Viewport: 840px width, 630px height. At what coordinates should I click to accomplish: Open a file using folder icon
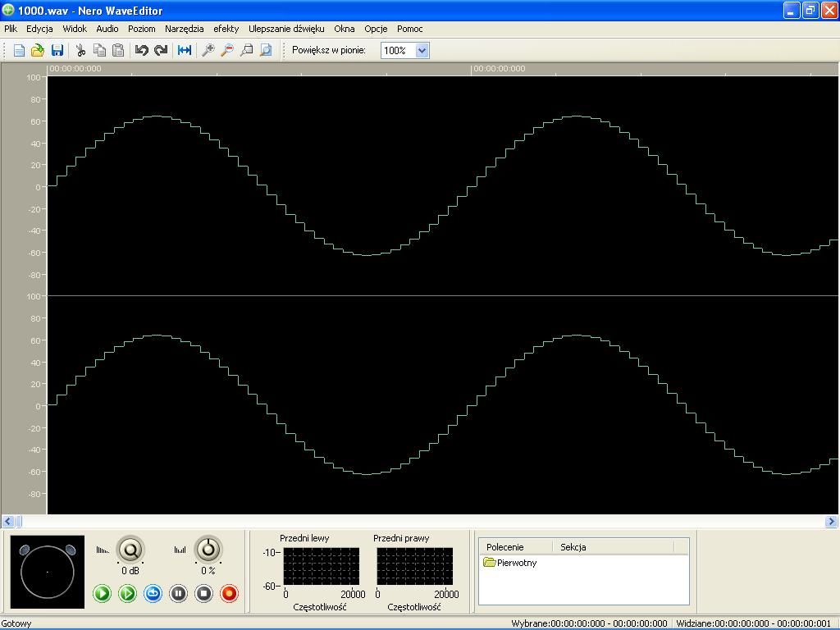[x=38, y=50]
